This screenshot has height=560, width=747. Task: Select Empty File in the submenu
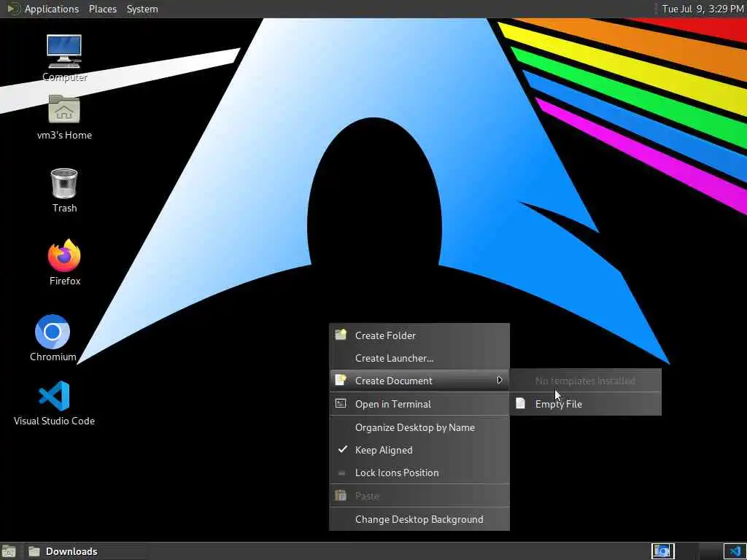(586, 404)
